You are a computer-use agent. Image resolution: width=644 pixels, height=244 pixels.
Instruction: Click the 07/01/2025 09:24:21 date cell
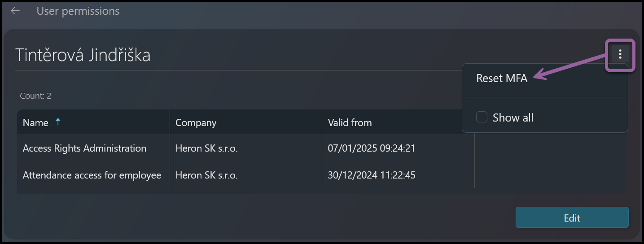(x=372, y=148)
